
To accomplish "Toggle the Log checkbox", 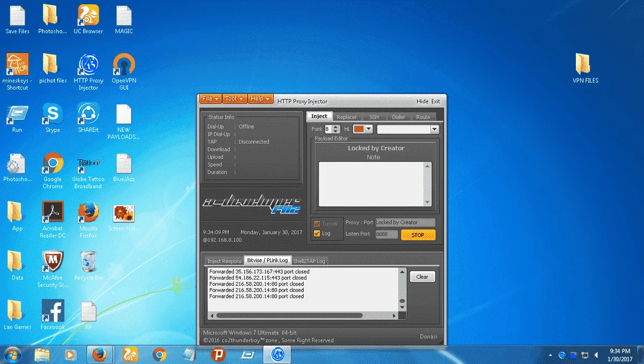I will click(x=317, y=233).
